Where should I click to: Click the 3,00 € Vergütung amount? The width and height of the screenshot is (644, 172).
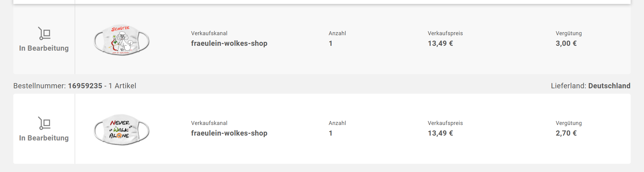pyautogui.click(x=566, y=43)
